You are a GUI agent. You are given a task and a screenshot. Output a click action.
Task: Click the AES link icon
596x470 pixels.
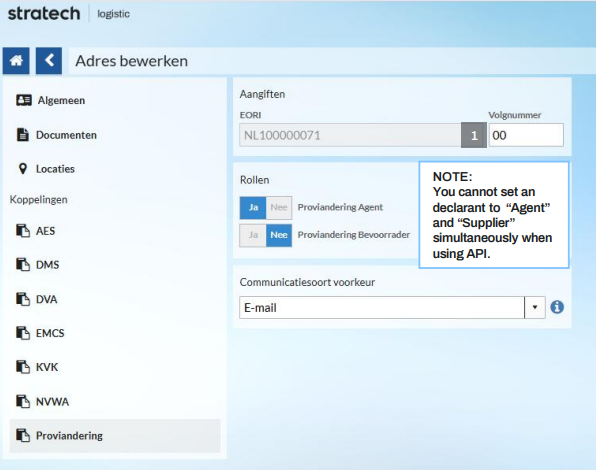point(23,231)
